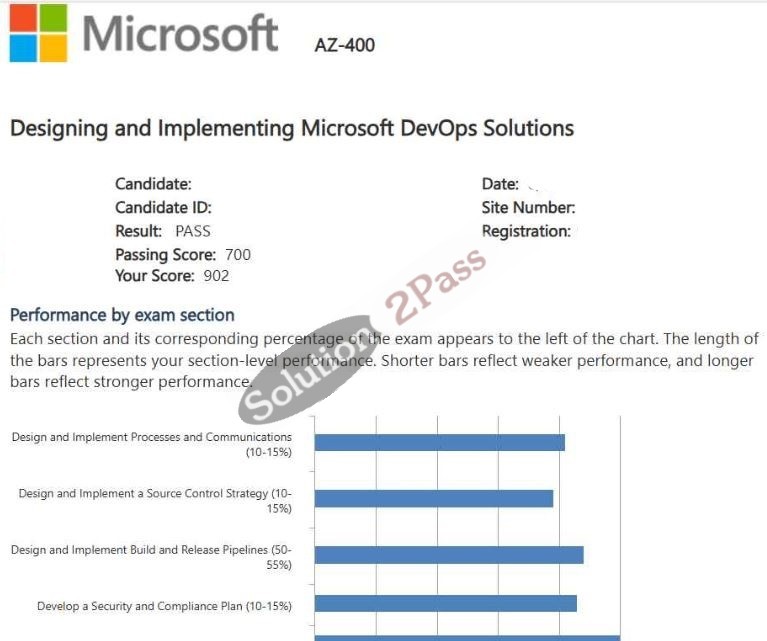Click the Source Control Strategy bar
Screen dimensions: 767x641
(434, 499)
